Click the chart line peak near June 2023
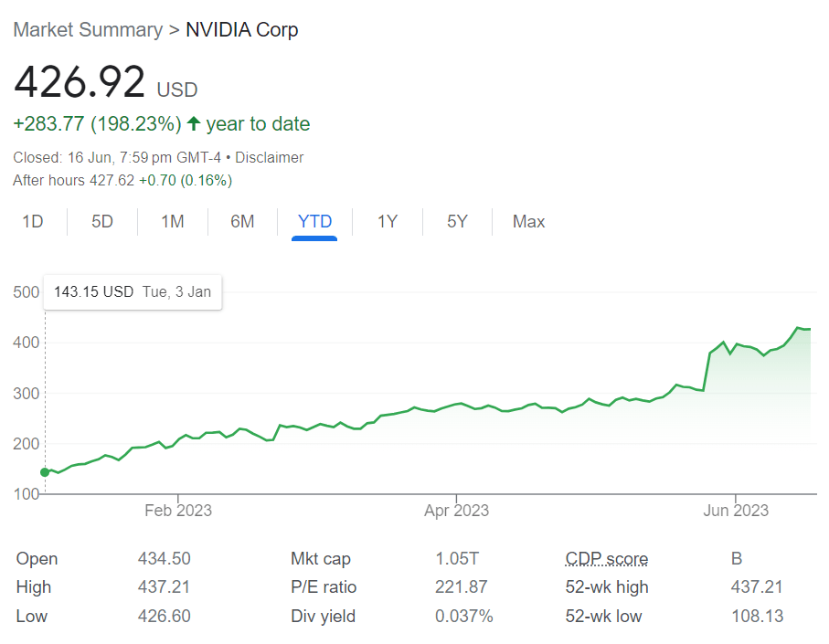 799,328
